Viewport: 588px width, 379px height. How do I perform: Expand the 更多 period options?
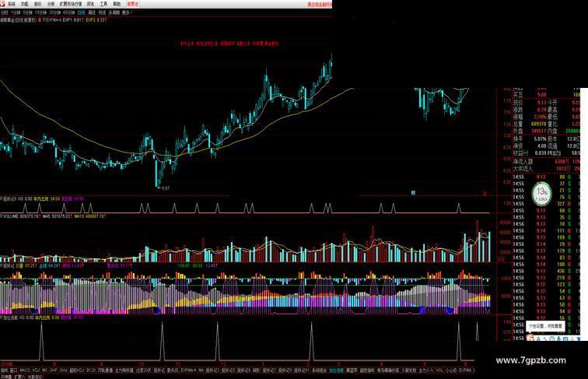(x=126, y=12)
